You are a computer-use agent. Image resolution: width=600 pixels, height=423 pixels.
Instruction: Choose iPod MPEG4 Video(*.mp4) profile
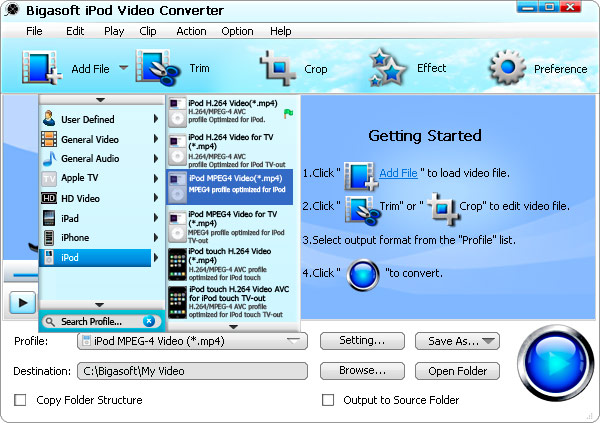tap(230, 187)
